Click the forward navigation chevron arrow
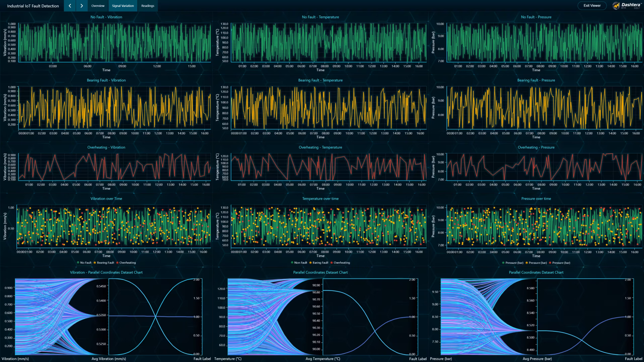 coord(81,6)
